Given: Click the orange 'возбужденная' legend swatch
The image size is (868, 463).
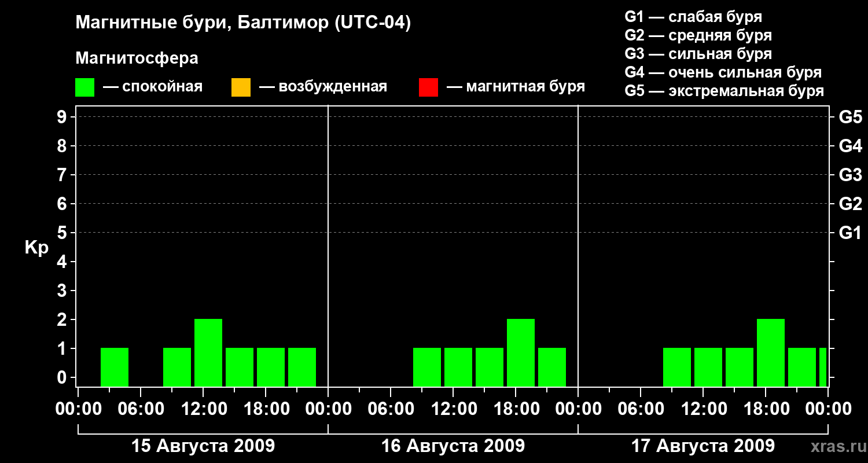Looking at the screenshot, I should click(x=241, y=87).
